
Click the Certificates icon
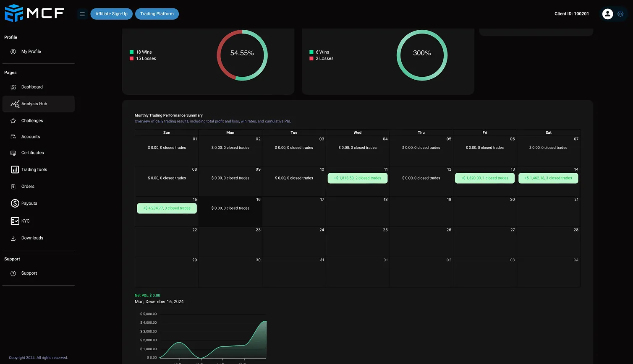(x=13, y=153)
